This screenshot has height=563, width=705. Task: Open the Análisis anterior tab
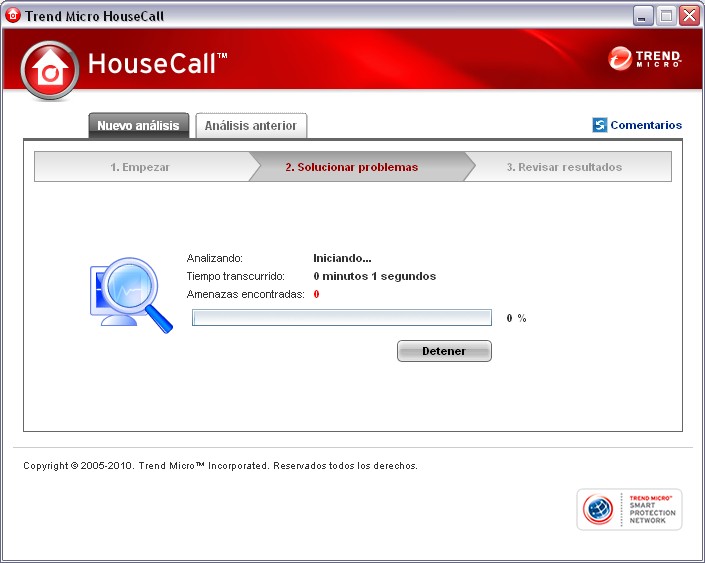point(251,125)
